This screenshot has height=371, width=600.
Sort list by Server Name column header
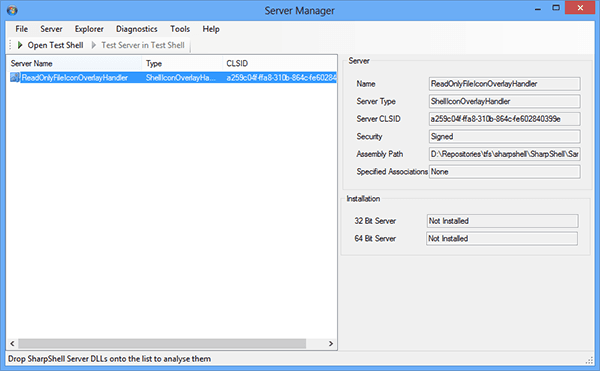[74, 63]
